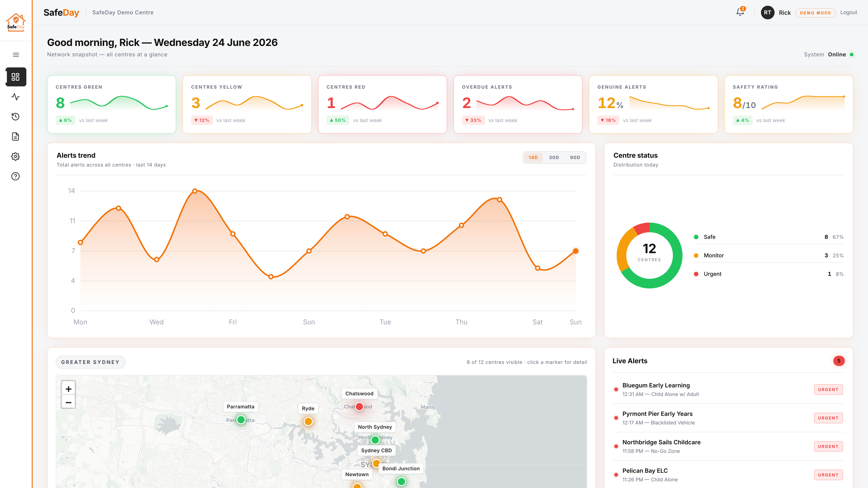Select the green North Sydney marker
The height and width of the screenshot is (488, 868).
pyautogui.click(x=375, y=440)
